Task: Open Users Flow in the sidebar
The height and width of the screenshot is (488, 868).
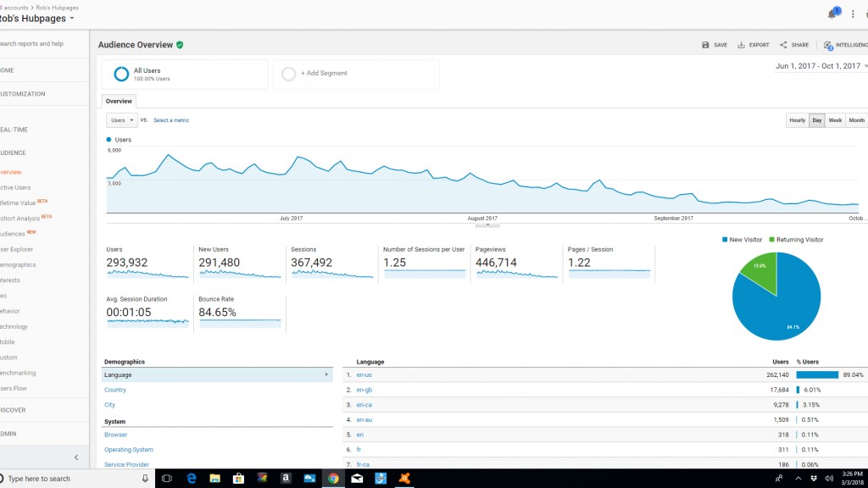Action: [14, 388]
